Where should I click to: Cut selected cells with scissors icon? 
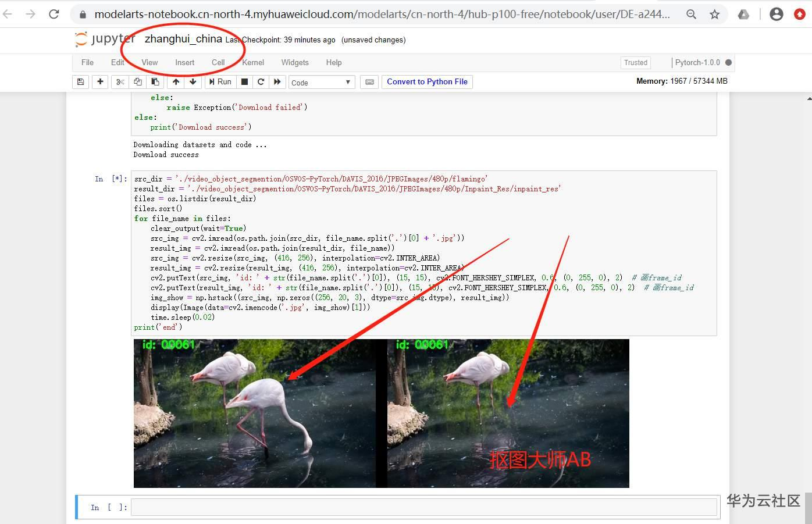click(120, 82)
